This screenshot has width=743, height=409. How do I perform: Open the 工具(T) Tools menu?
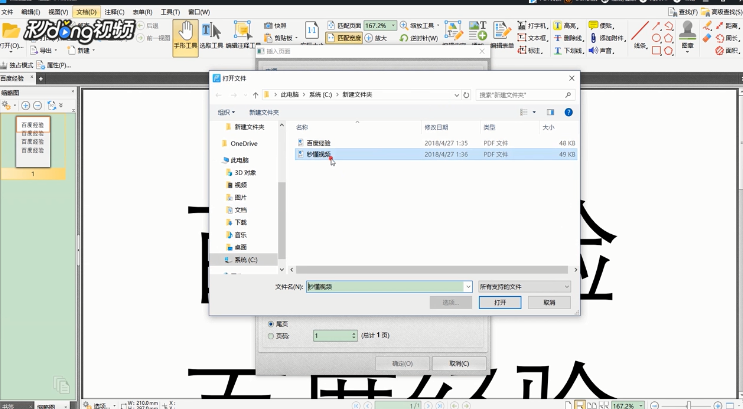point(170,12)
